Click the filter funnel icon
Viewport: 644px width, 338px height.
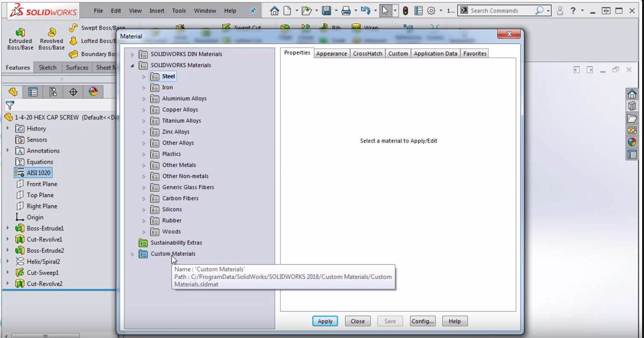pyautogui.click(x=10, y=105)
